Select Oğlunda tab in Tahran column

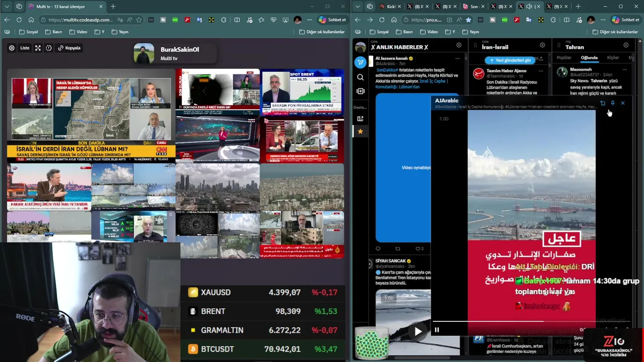[589, 58]
